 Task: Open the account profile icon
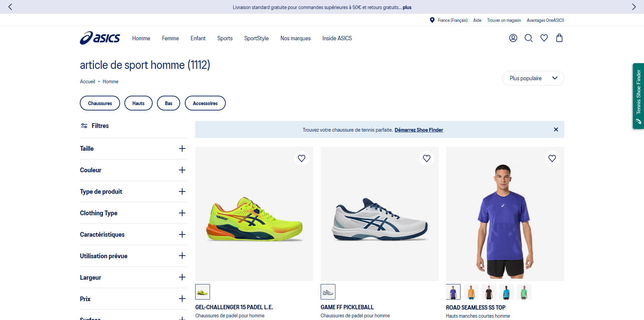(x=513, y=38)
